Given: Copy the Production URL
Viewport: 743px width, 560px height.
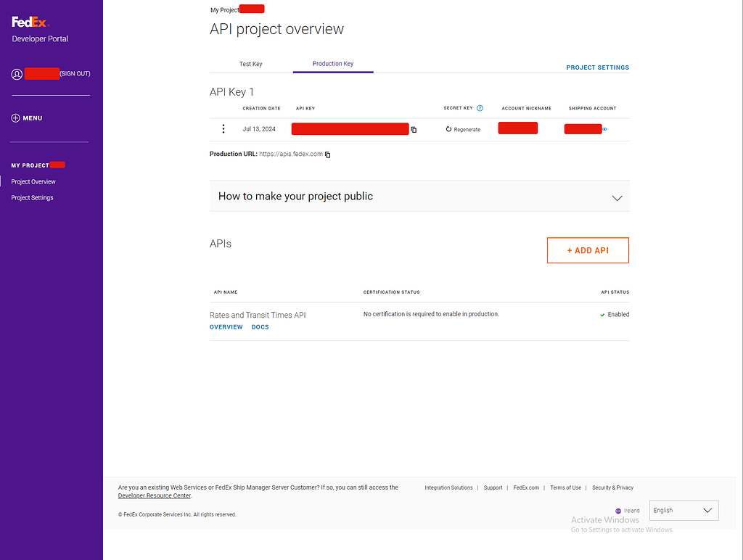Looking at the screenshot, I should (328, 155).
